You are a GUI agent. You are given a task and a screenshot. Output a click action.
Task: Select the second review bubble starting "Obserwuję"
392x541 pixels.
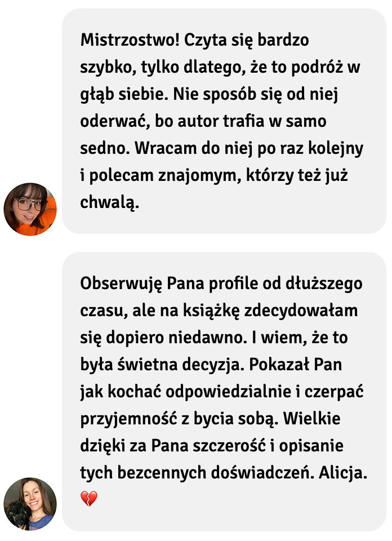coord(224,392)
